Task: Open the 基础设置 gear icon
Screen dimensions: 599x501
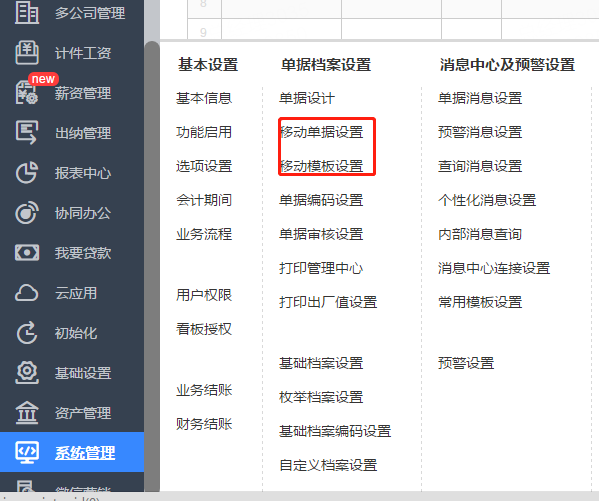Action: coord(27,372)
